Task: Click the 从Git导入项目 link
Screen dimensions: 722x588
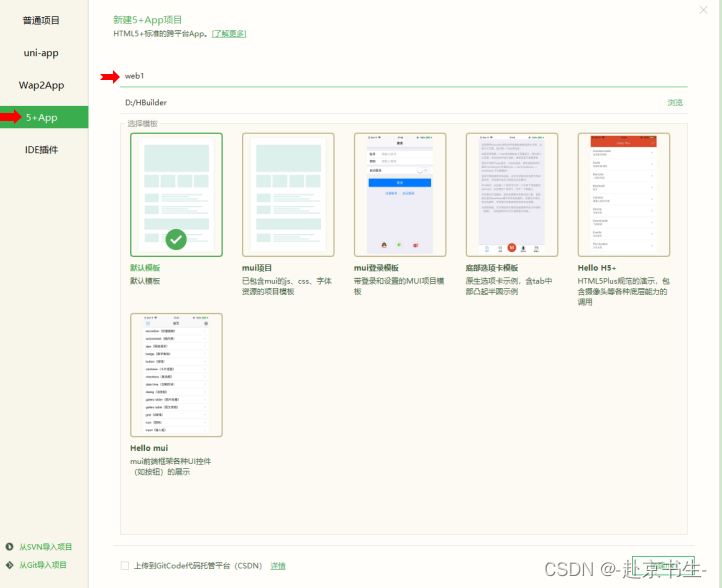Action: pyautogui.click(x=43, y=565)
